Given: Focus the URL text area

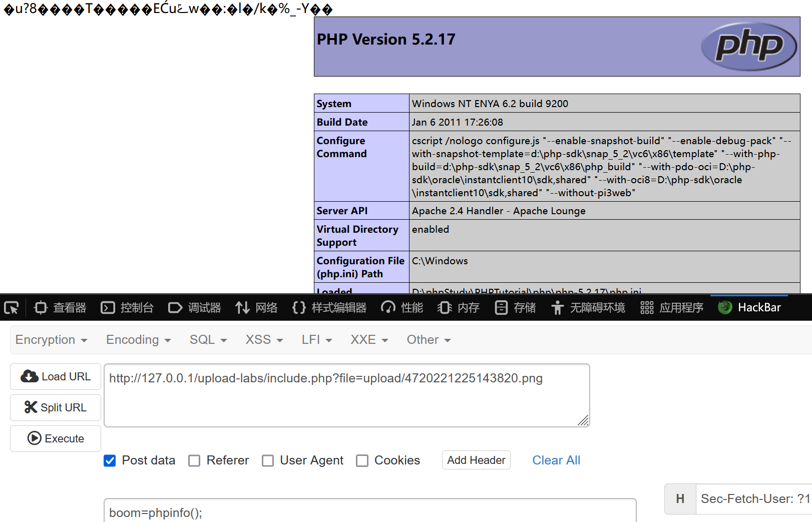Looking at the screenshot, I should pos(346,395).
